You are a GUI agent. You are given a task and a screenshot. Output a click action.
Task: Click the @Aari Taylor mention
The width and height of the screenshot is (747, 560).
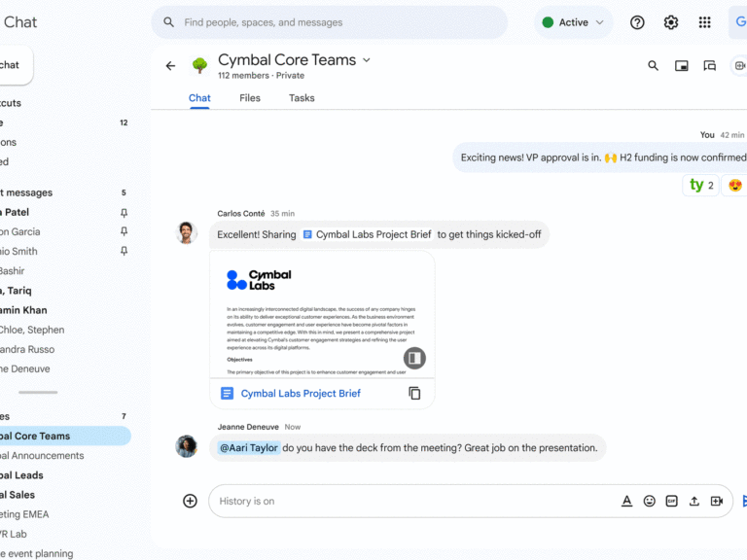click(x=249, y=447)
